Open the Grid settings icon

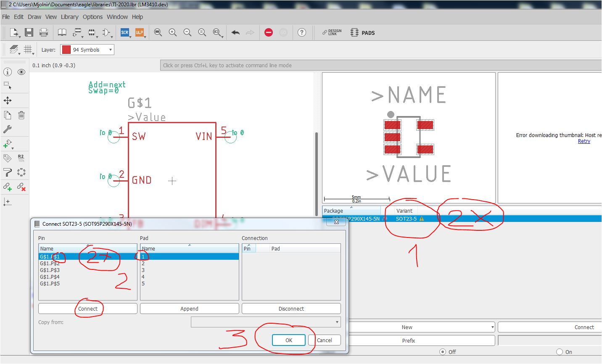(x=28, y=50)
